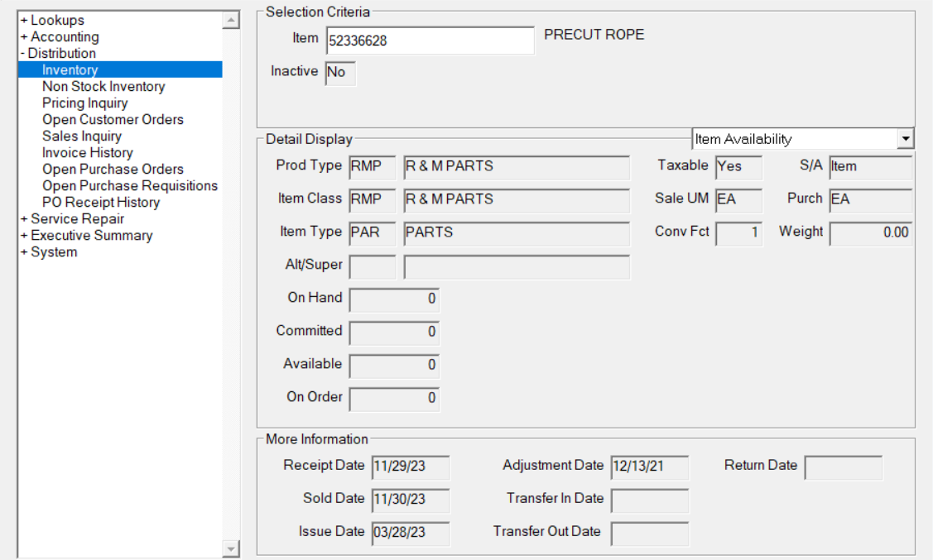Image resolution: width=933 pixels, height=560 pixels.
Task: Open Sales Inquiry
Action: [82, 136]
